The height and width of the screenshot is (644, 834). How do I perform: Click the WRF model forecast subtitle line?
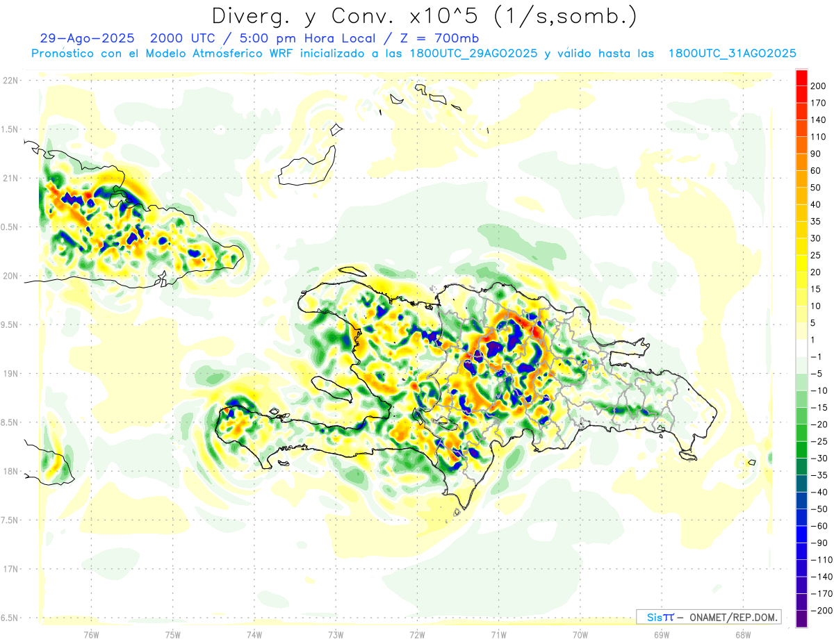(414, 53)
